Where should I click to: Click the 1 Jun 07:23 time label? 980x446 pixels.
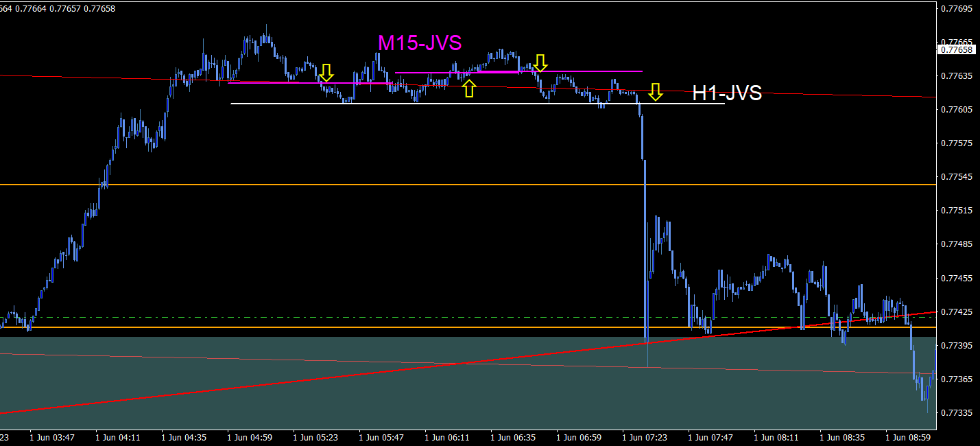645,437
